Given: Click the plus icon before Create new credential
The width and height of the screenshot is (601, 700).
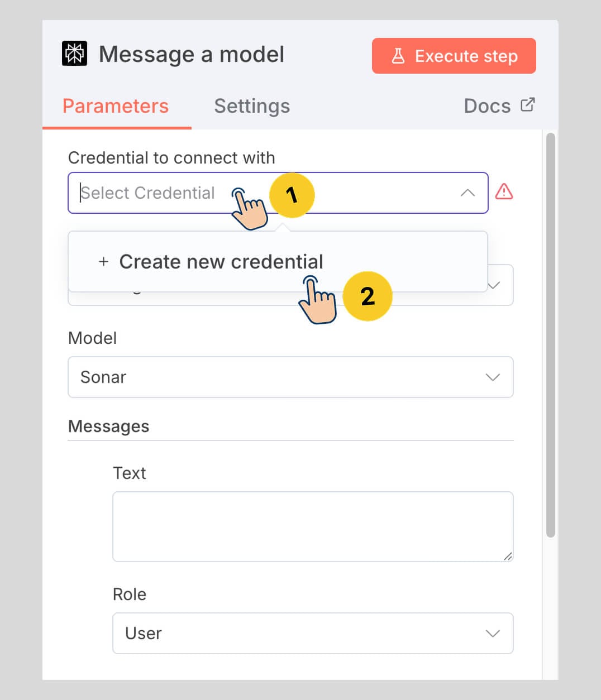Looking at the screenshot, I should tap(103, 262).
